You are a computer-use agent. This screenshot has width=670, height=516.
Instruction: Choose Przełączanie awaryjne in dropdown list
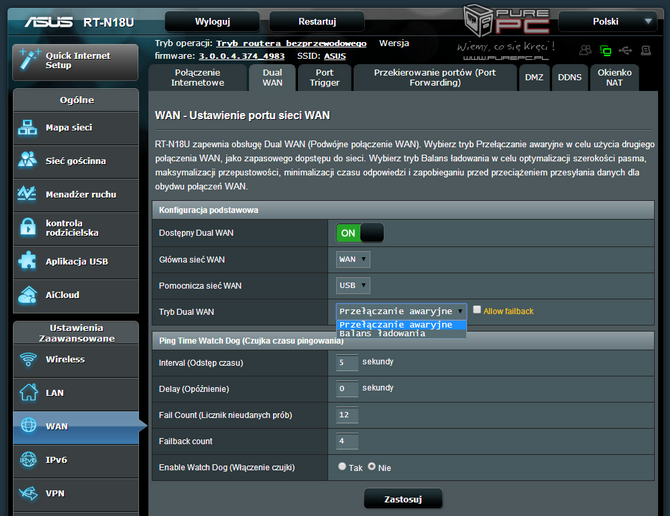401,325
